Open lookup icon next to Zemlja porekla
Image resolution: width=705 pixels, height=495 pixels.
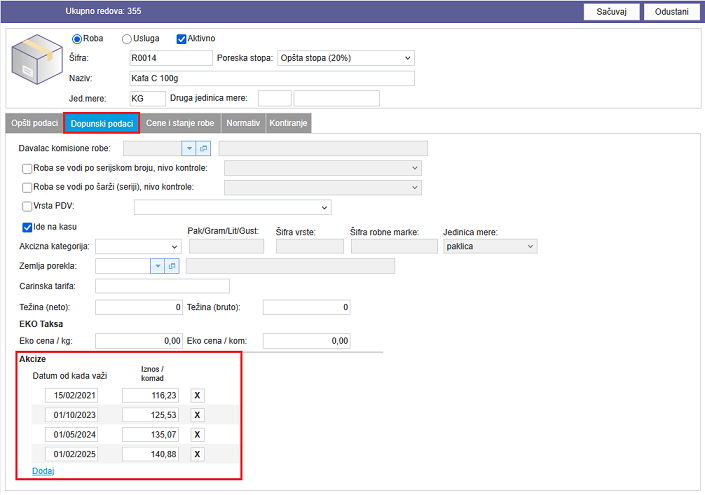[172, 266]
